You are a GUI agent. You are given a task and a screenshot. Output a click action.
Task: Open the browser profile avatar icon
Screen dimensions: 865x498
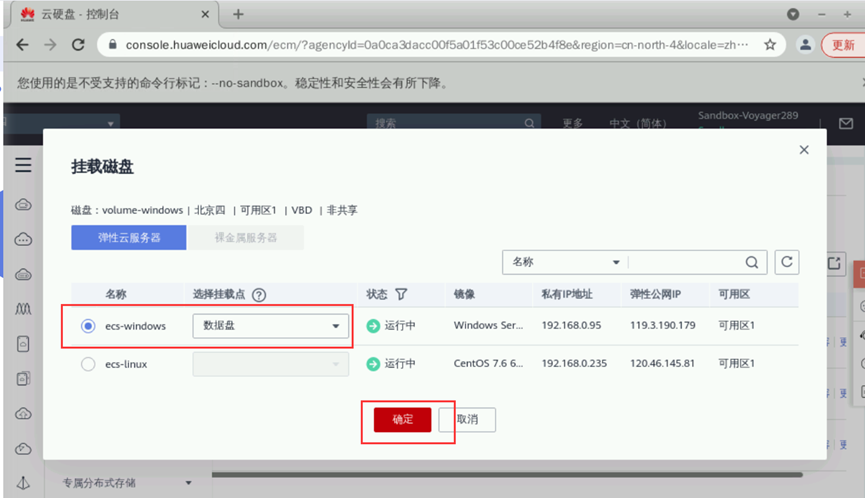pyautogui.click(x=805, y=45)
